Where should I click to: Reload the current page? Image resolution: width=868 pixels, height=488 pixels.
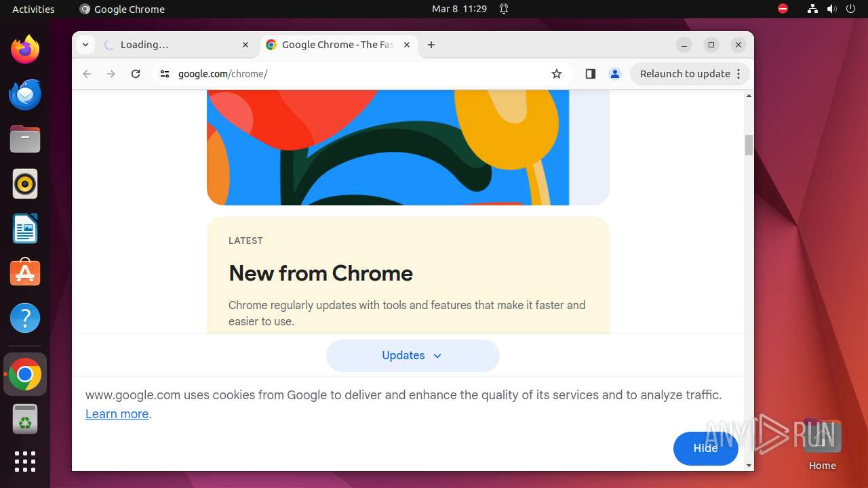coord(136,74)
